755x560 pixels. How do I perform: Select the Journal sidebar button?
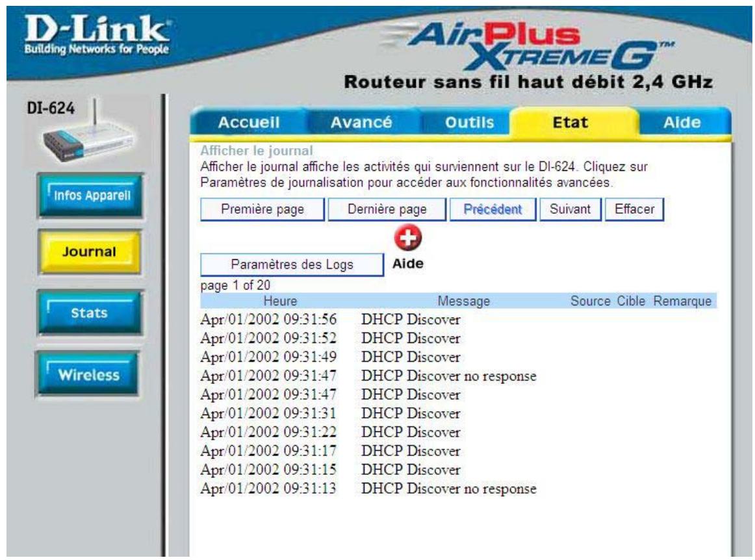90,252
